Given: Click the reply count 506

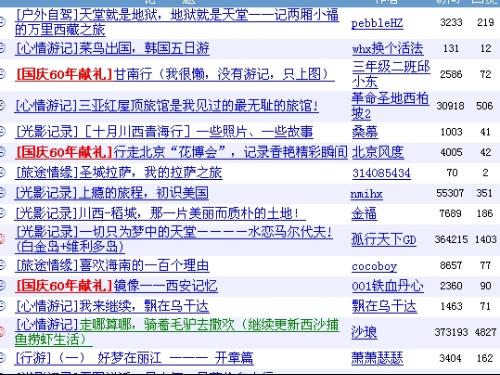Looking at the screenshot, I should click(x=484, y=106).
